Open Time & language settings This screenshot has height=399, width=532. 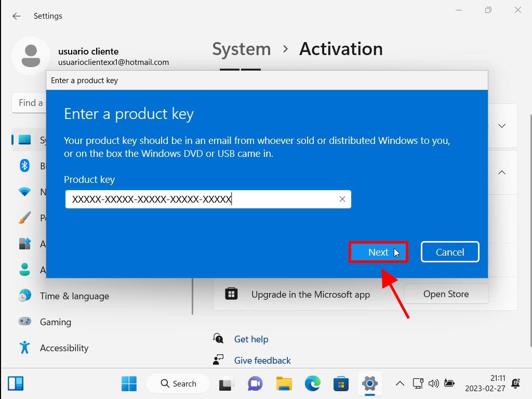pyautogui.click(x=74, y=296)
